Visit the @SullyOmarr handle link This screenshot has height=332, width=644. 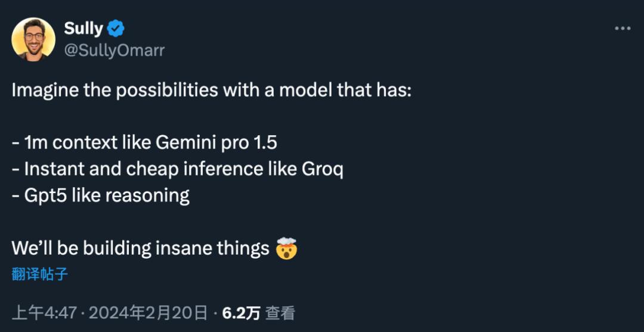[114, 51]
